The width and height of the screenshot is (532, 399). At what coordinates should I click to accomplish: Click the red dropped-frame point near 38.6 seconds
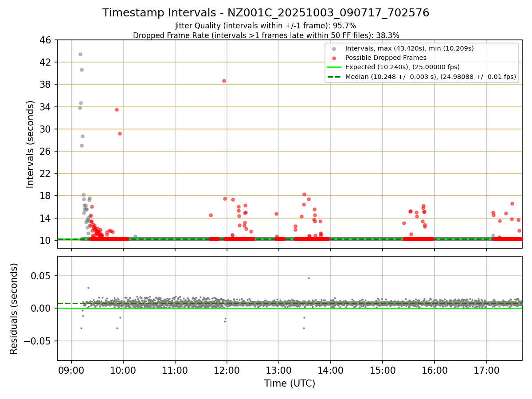pyautogui.click(x=224, y=81)
